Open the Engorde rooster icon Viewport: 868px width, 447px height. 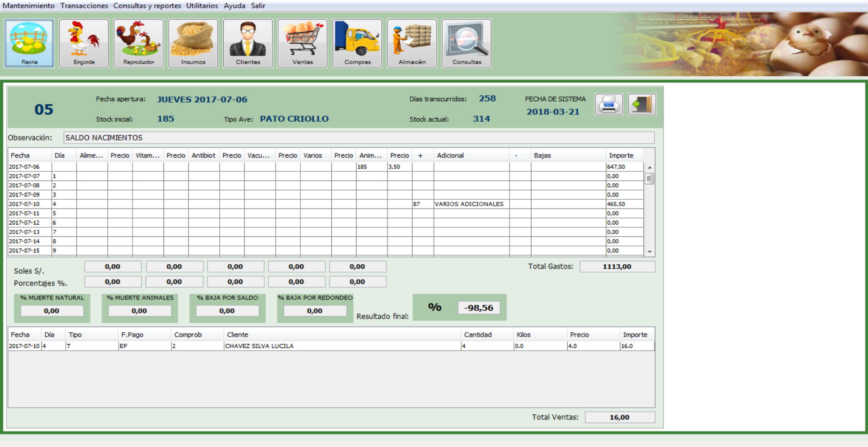click(84, 43)
